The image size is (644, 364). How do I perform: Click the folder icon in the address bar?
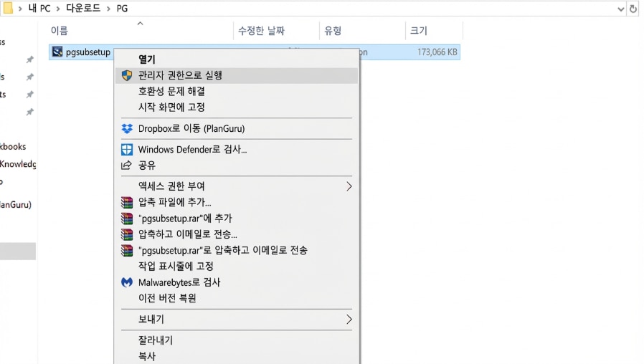(x=8, y=8)
